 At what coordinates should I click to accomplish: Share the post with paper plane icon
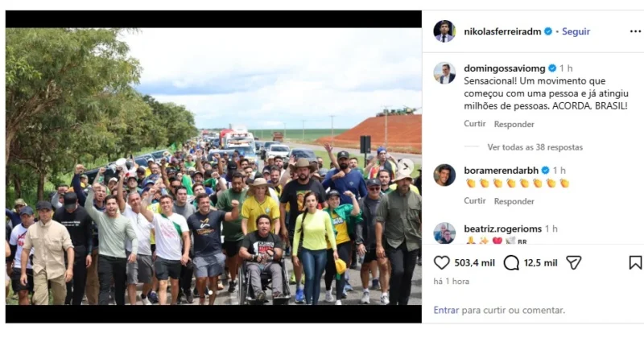pyautogui.click(x=573, y=262)
